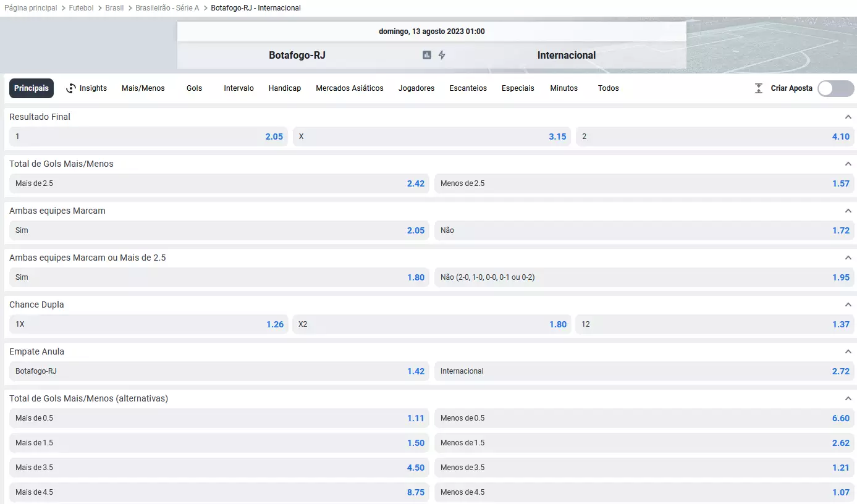Open the Jogadores tab
857x504 pixels.
pyautogui.click(x=416, y=88)
